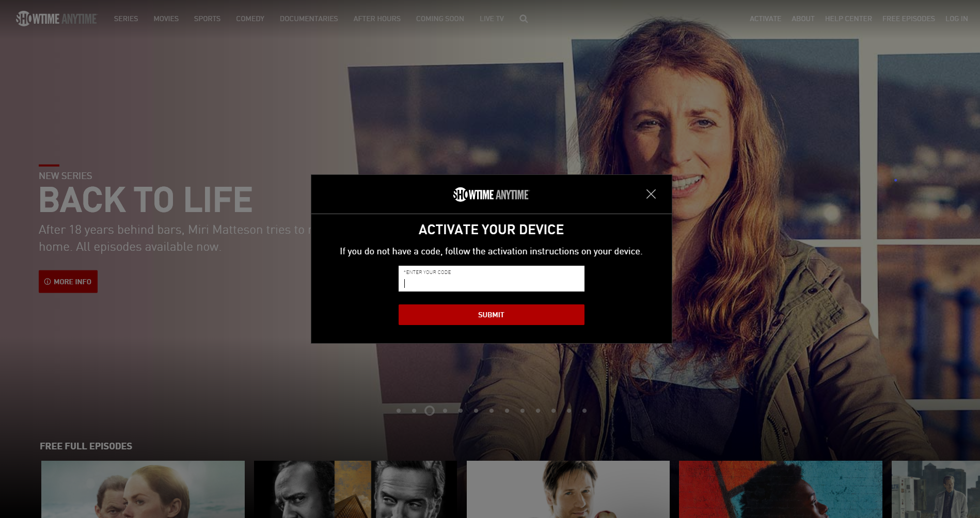Open More Info for Back To Life
This screenshot has width=980, height=518.
68,281
